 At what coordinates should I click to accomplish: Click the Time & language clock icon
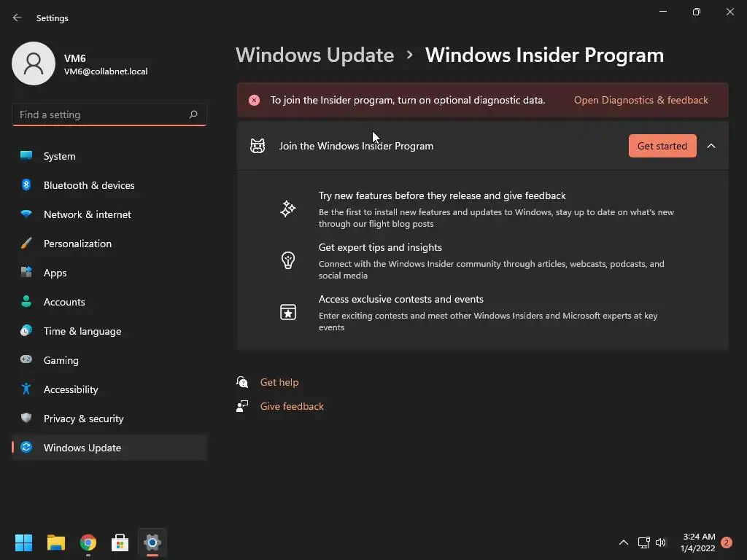point(26,330)
